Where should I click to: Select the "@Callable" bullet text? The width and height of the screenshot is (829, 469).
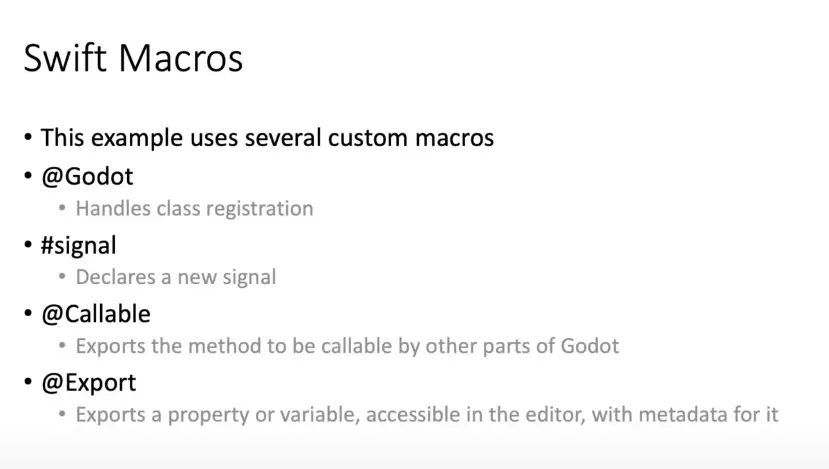click(95, 314)
